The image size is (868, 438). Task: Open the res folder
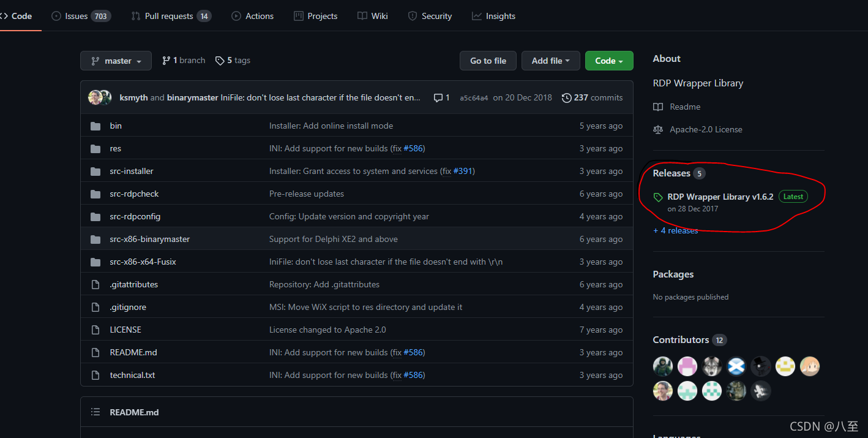(116, 148)
